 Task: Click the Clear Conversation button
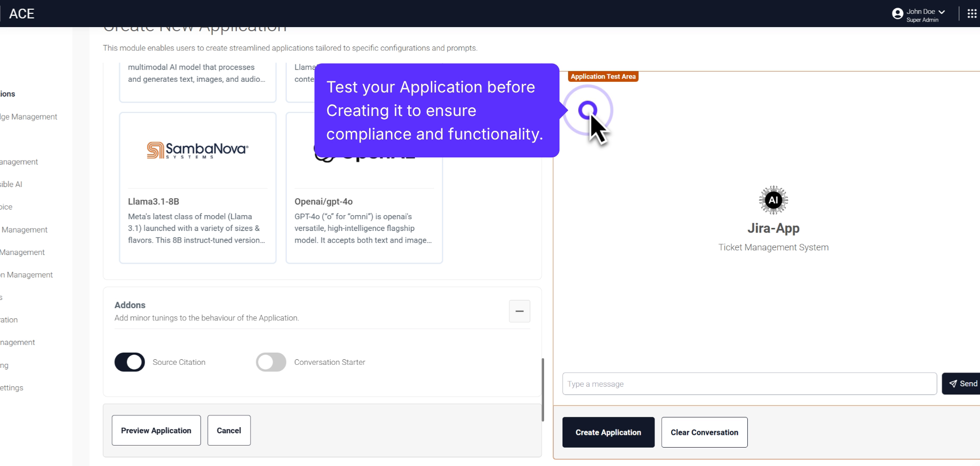click(x=704, y=432)
